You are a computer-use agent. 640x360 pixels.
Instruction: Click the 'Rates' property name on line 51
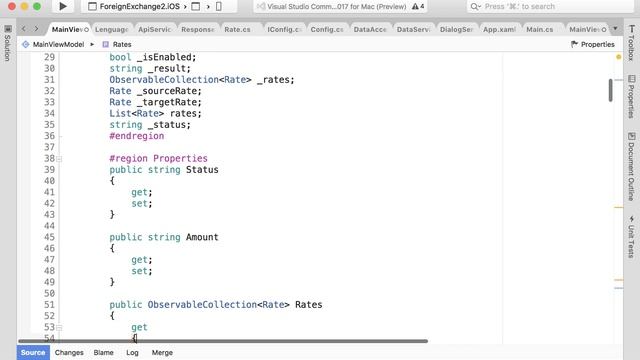309,304
